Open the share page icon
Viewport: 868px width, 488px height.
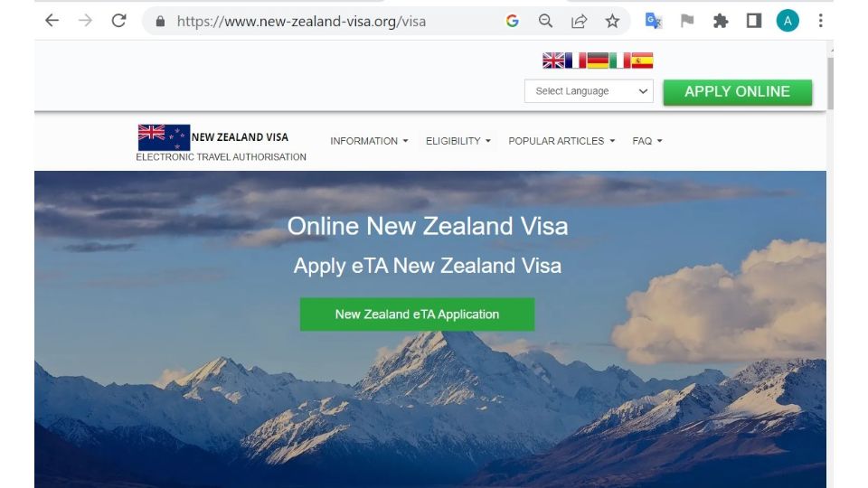click(579, 21)
